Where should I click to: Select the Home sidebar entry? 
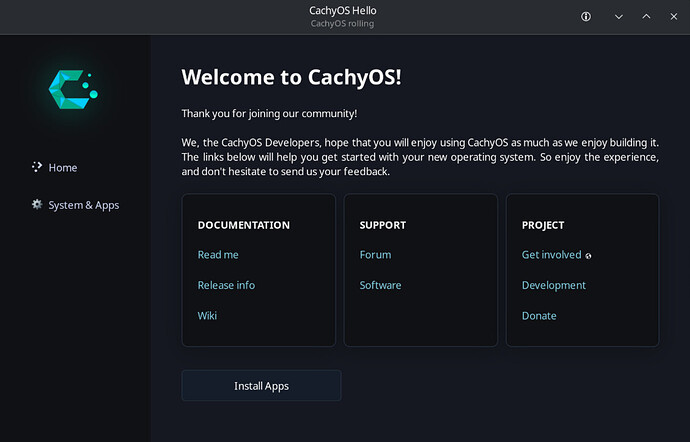tap(55, 167)
